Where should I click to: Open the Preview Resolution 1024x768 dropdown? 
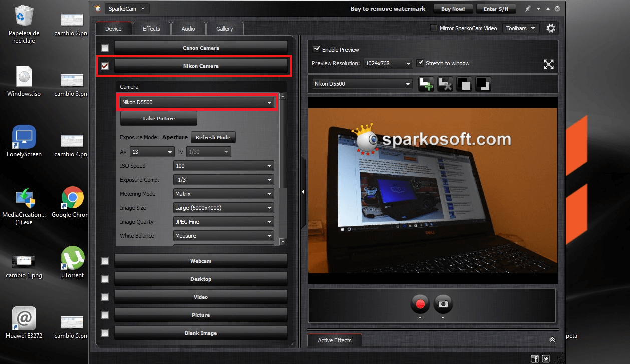pos(388,63)
